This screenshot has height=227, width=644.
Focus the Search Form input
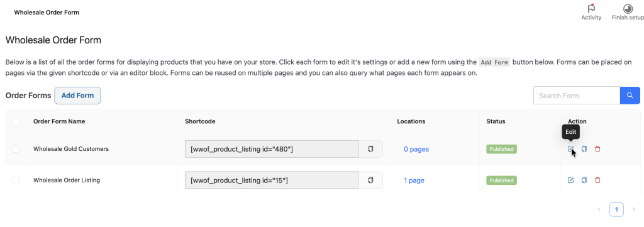[577, 95]
